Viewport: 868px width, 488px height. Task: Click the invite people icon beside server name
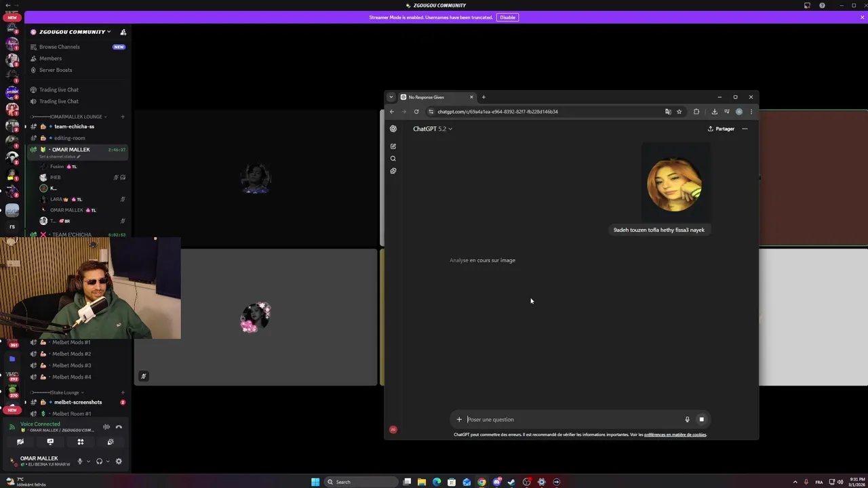(x=123, y=32)
